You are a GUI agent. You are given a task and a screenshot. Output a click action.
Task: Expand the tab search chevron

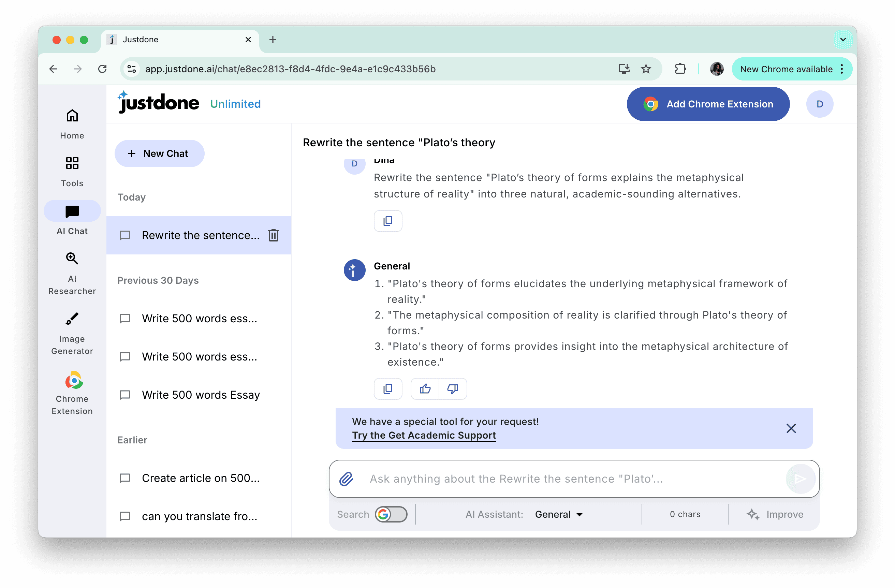click(x=843, y=40)
